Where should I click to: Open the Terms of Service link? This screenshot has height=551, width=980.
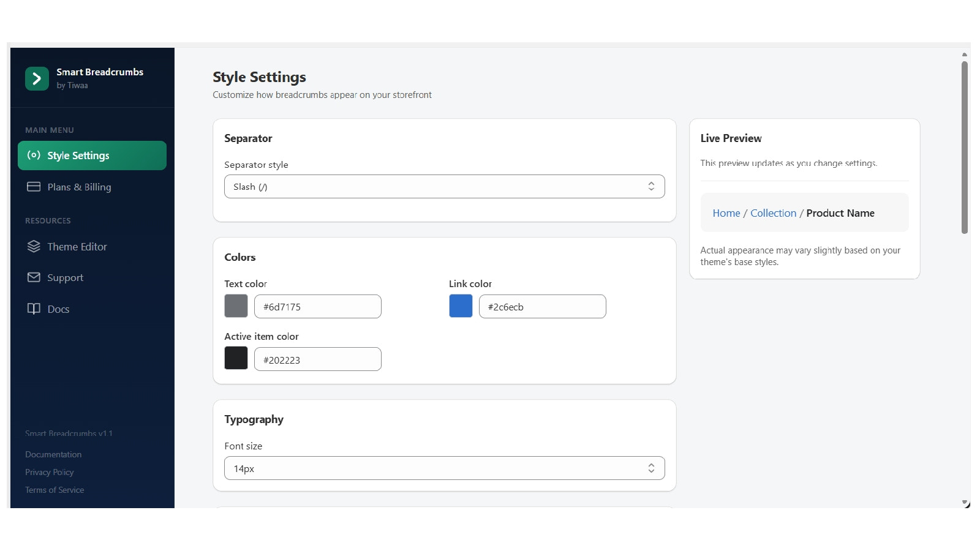pos(55,490)
